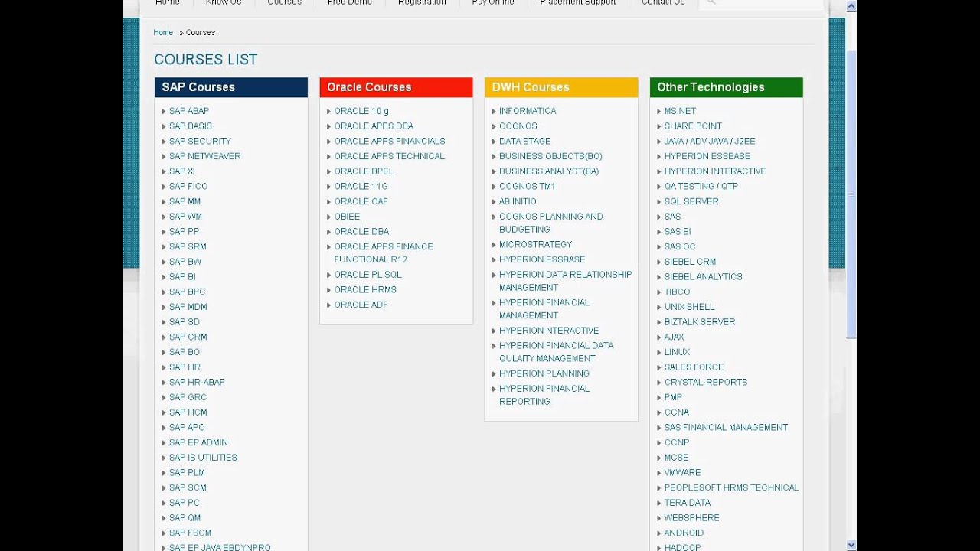This screenshot has width=980, height=551.
Task: Choose the SIEBEL CRM course
Action: (690, 262)
